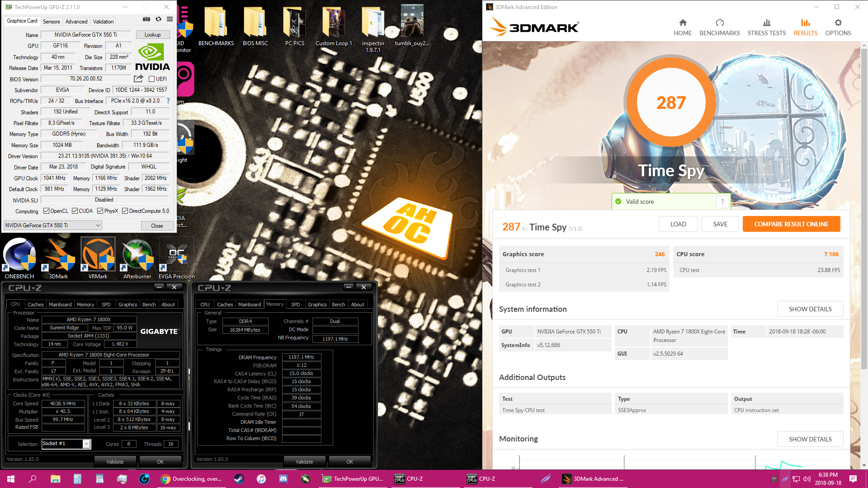
Task: Share BIOS with the export arrow icon
Action: (x=138, y=79)
